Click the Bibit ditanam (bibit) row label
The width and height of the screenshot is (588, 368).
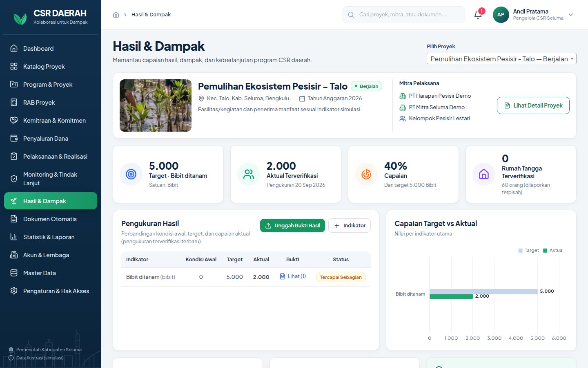(151, 277)
